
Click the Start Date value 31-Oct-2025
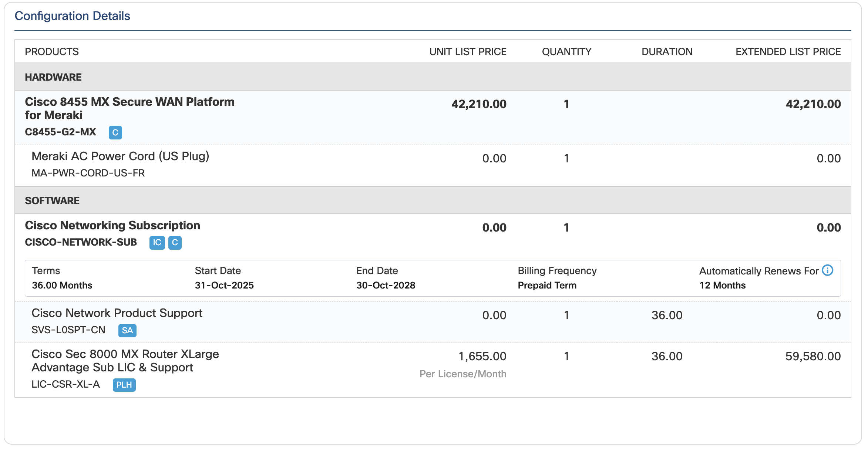pyautogui.click(x=224, y=285)
